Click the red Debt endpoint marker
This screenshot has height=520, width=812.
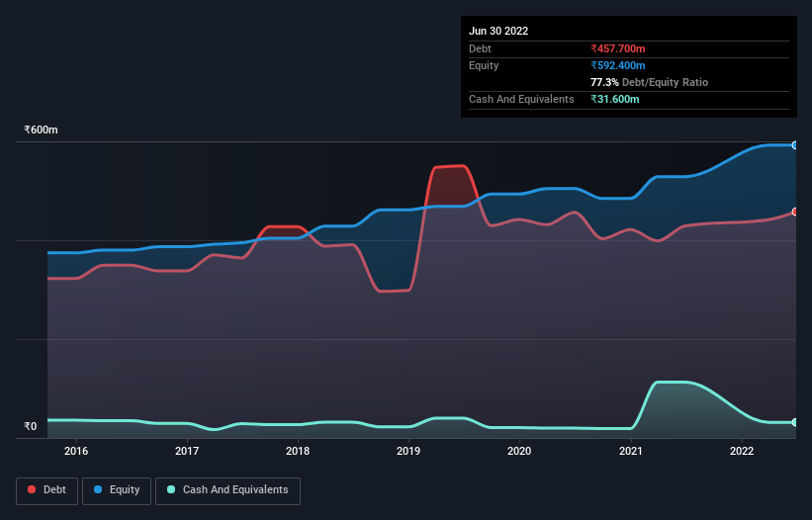[x=795, y=212]
